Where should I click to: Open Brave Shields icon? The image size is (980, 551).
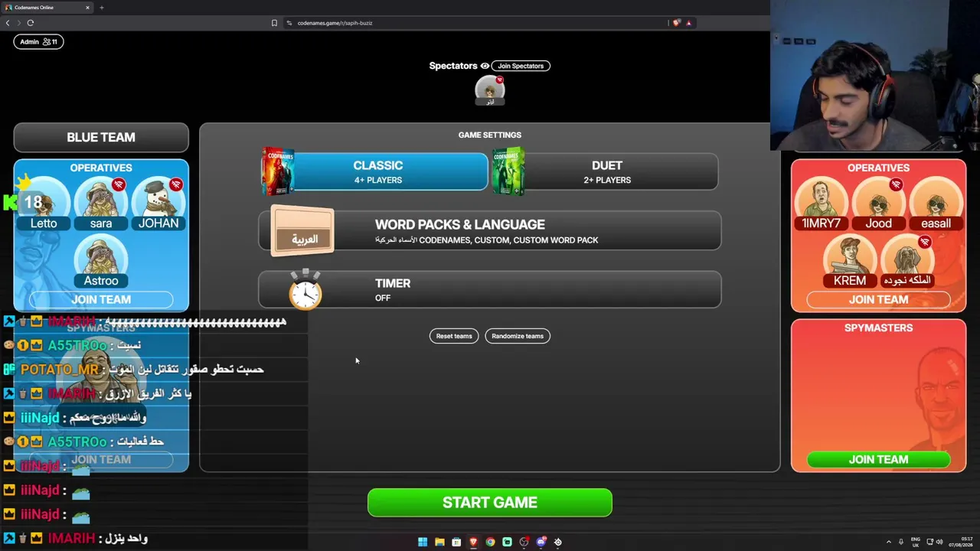coord(676,23)
